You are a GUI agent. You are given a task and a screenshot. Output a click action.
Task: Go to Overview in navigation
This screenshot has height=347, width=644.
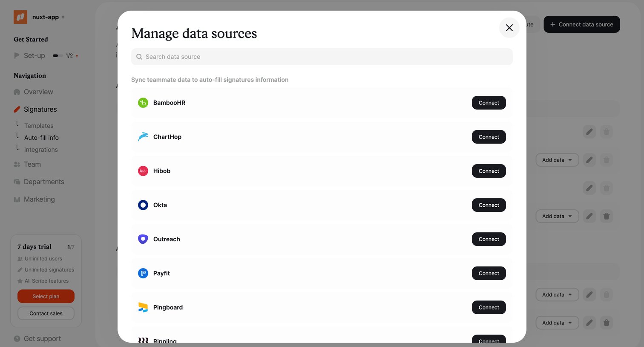[x=38, y=92]
